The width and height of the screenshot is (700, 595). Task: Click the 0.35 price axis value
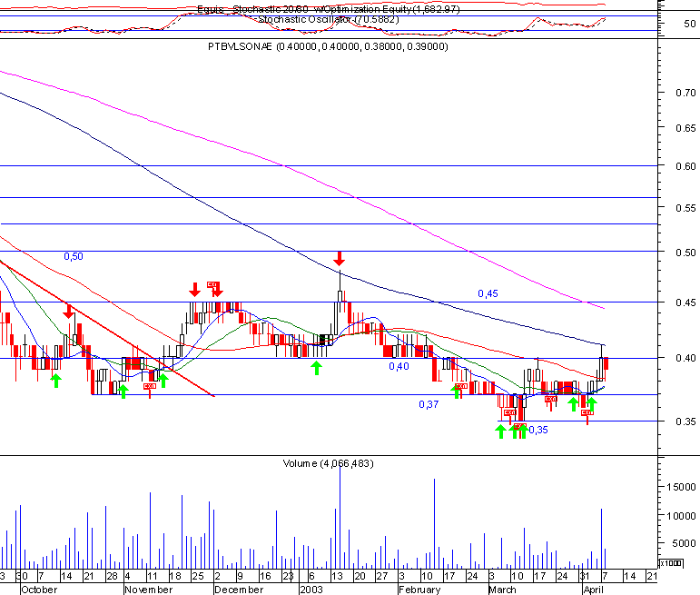pos(685,421)
